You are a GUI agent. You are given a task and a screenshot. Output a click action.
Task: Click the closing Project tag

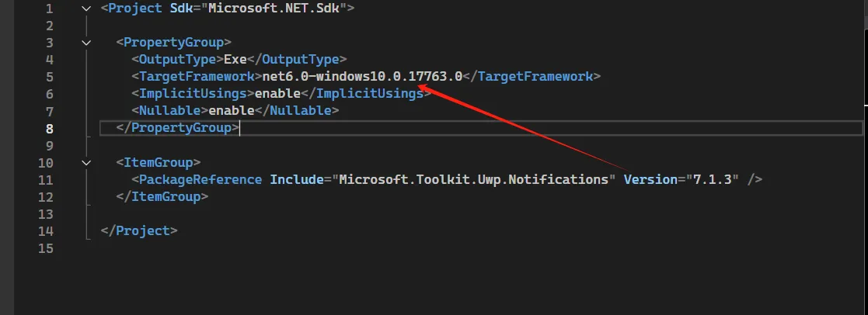coord(140,231)
